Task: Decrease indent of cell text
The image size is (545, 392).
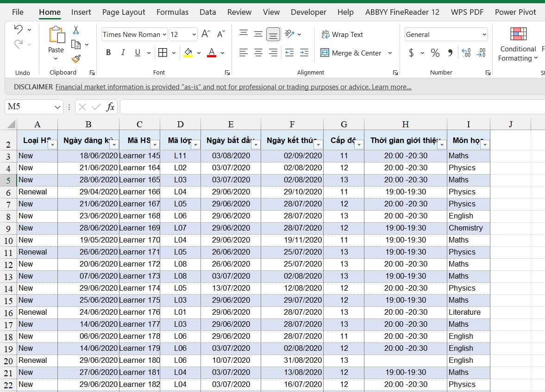Action: [x=289, y=52]
